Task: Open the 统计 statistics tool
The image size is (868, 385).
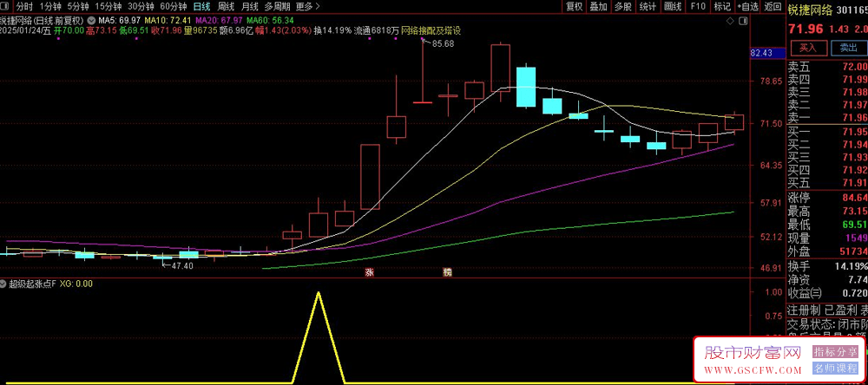Action: tap(648, 7)
